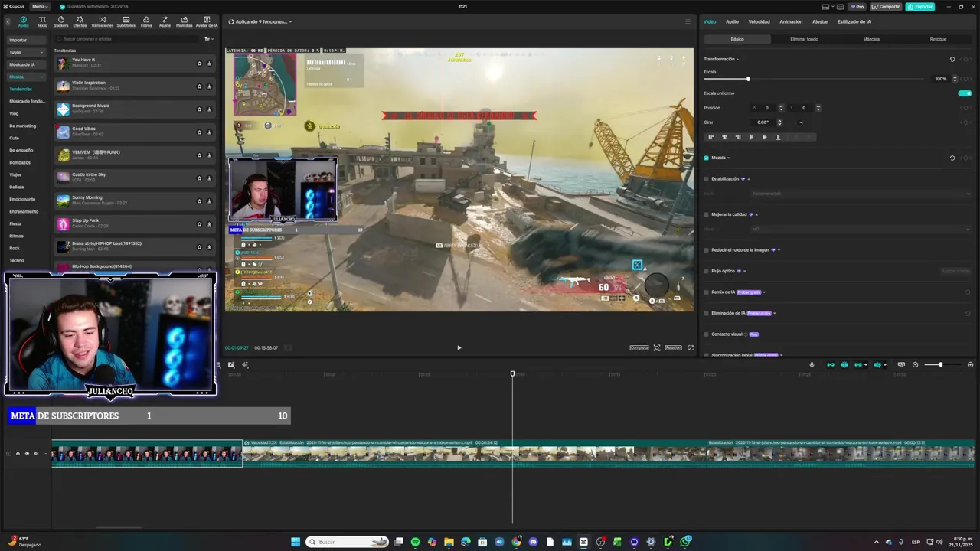The image size is (980, 551).
Task: Enable the Remix de IA checkbox
Action: [706, 292]
